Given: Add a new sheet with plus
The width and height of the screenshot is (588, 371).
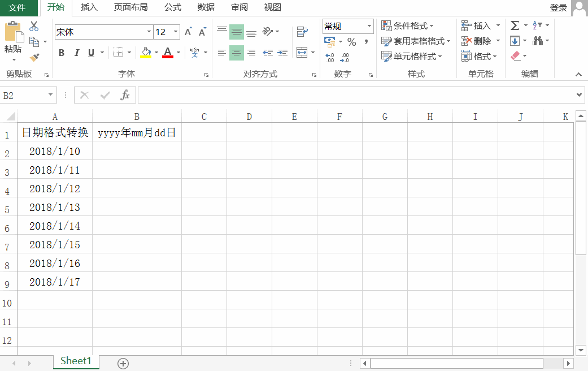Looking at the screenshot, I should click(123, 363).
